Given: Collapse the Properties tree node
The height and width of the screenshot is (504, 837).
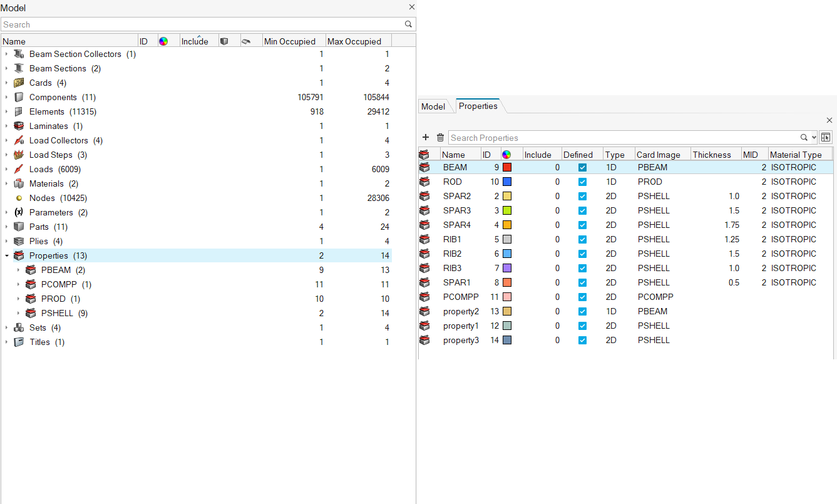Looking at the screenshot, I should point(6,256).
